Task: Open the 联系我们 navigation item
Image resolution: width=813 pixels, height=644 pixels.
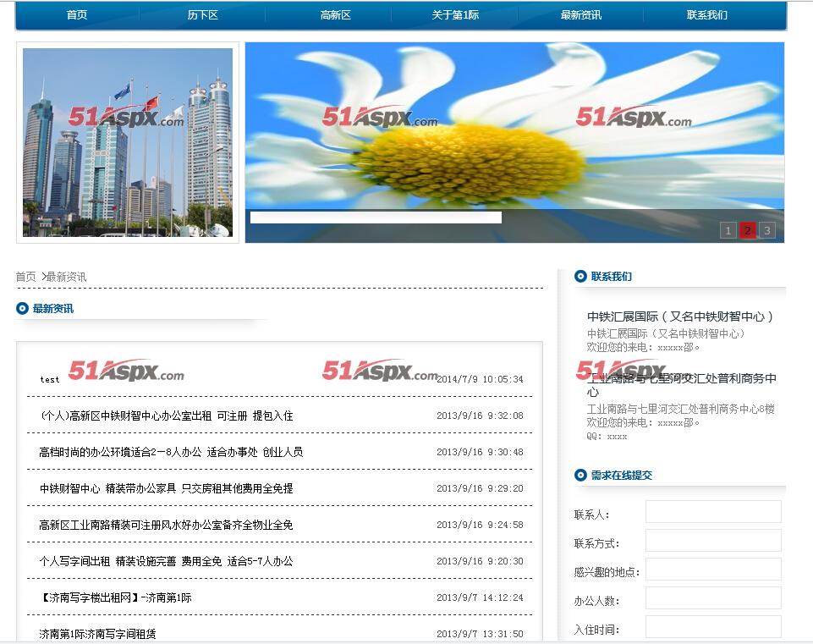Action: 706,15
